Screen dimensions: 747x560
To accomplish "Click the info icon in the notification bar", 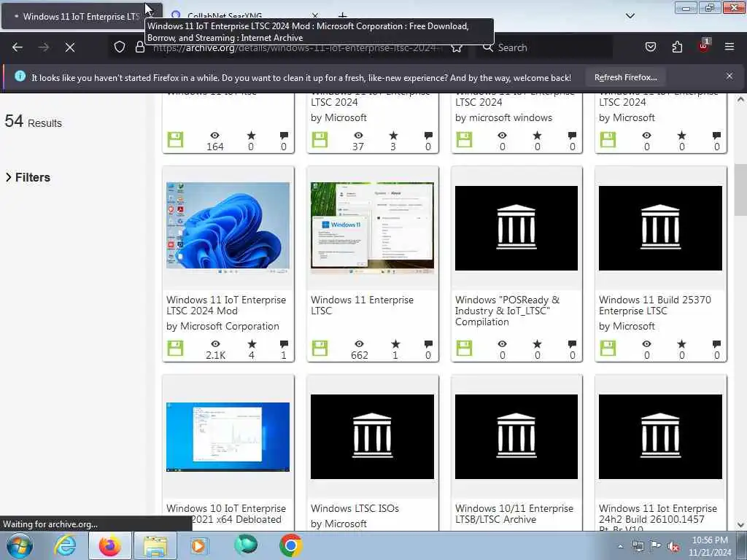I will coord(20,76).
